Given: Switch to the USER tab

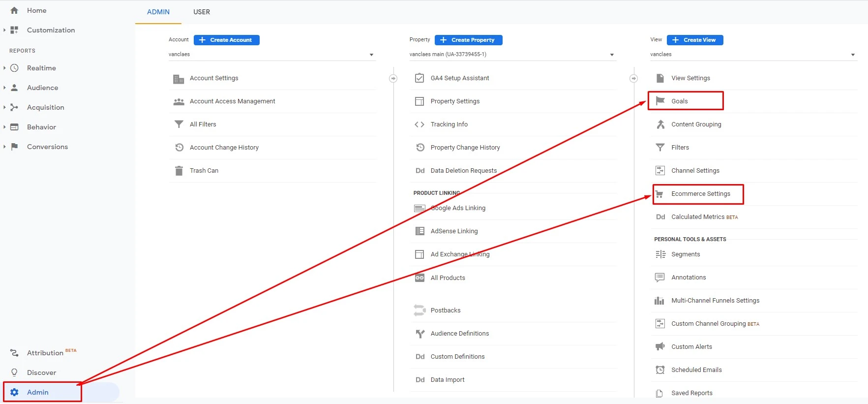Looking at the screenshot, I should pyautogui.click(x=202, y=12).
